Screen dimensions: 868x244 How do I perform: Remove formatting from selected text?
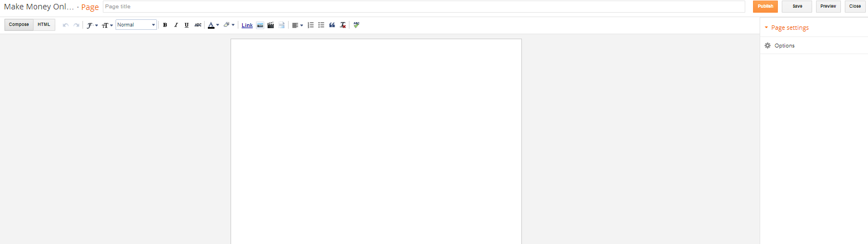coord(343,25)
